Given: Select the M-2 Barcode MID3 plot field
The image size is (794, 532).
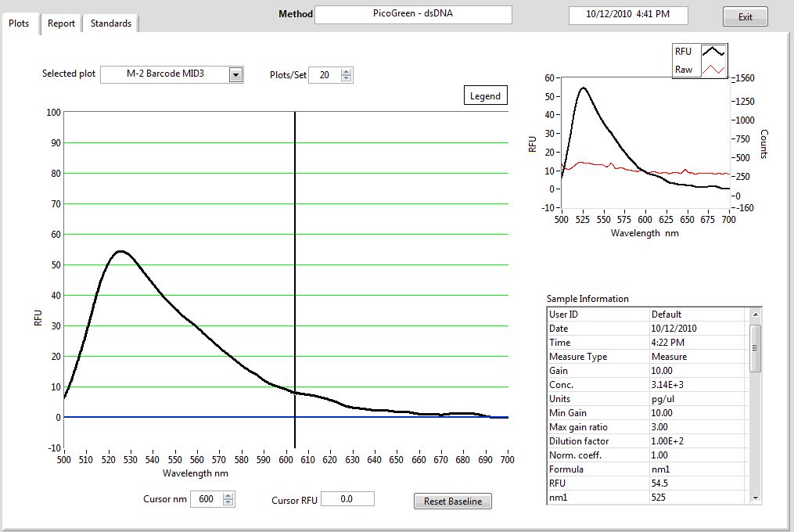Looking at the screenshot, I should click(164, 74).
